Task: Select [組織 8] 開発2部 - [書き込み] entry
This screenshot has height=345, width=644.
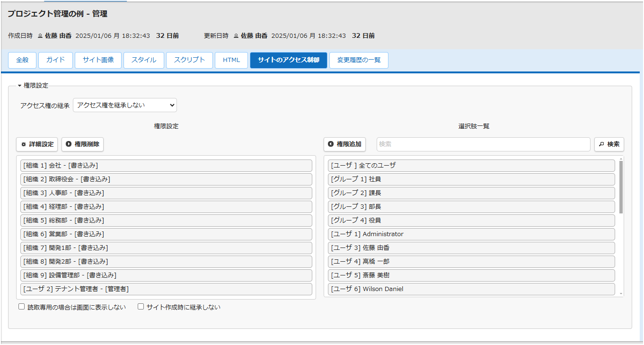Action: (x=166, y=261)
